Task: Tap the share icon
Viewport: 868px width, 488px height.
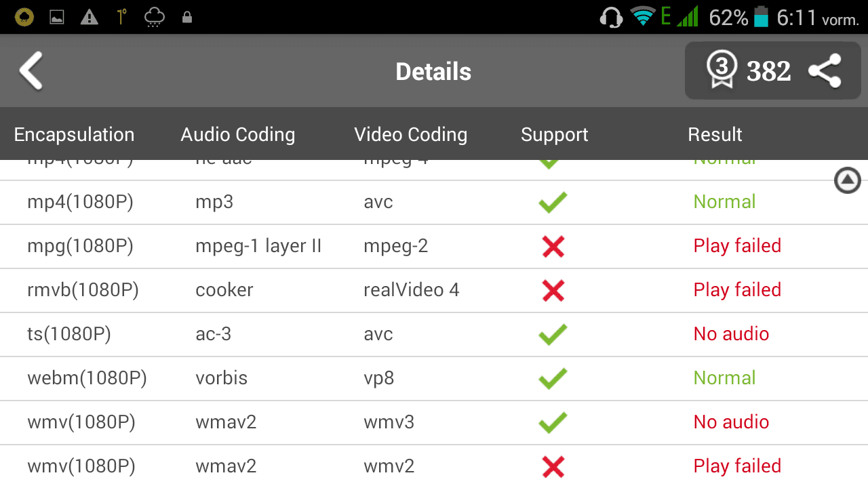Action: click(x=825, y=71)
